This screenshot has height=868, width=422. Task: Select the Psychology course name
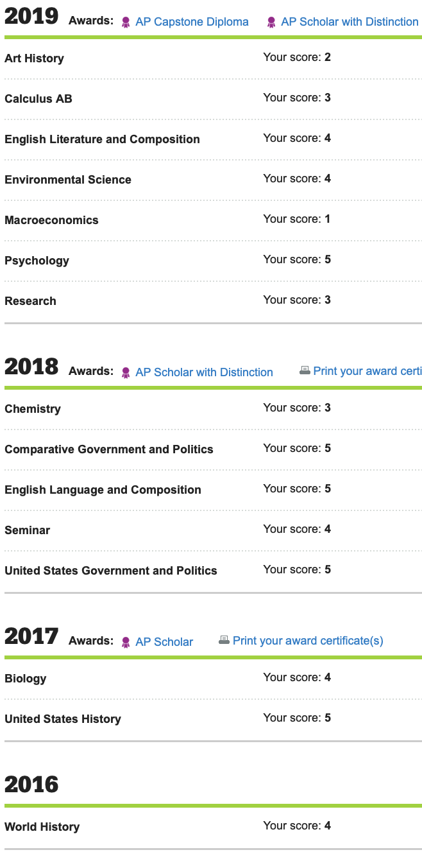coord(37,261)
